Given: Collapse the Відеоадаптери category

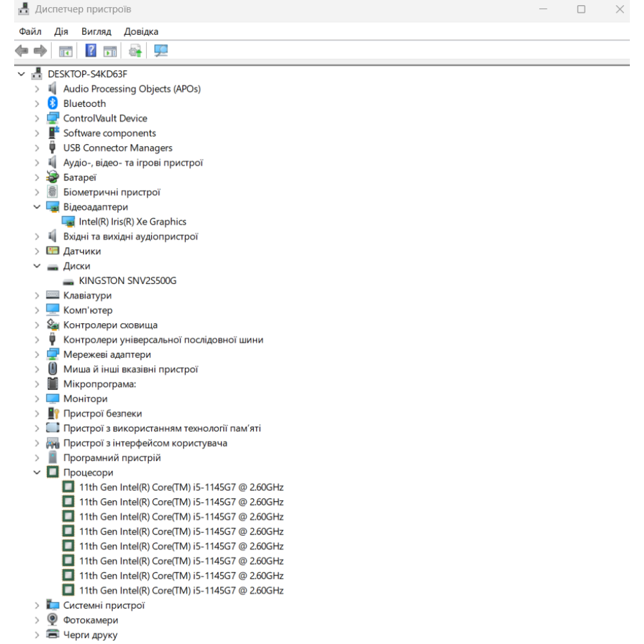Looking at the screenshot, I should [x=37, y=207].
